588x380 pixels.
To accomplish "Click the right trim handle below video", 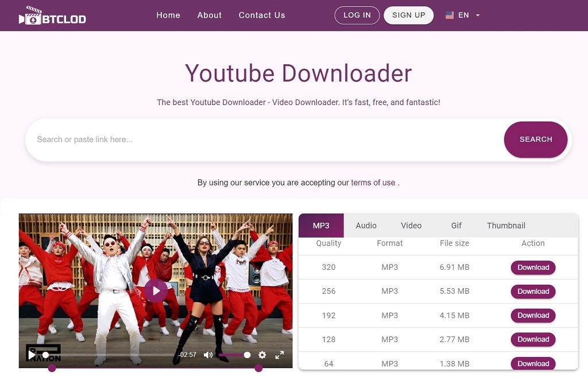I will click(x=258, y=369).
